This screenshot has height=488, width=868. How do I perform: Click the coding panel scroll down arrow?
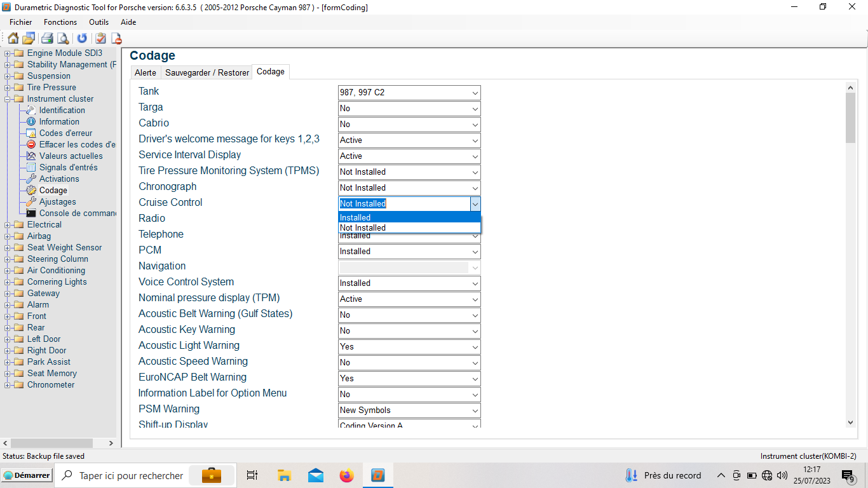[x=851, y=423]
